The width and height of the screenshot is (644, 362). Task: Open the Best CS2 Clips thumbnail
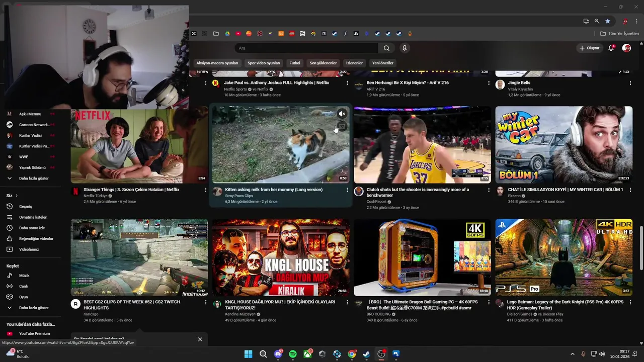click(139, 257)
